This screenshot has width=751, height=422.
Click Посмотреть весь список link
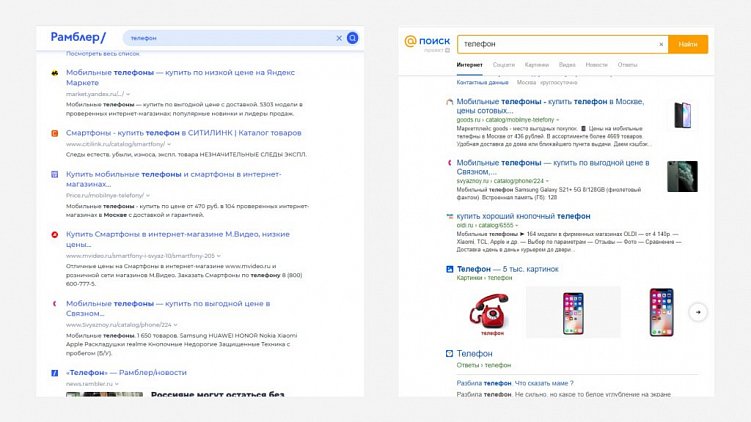pyautogui.click(x=102, y=54)
